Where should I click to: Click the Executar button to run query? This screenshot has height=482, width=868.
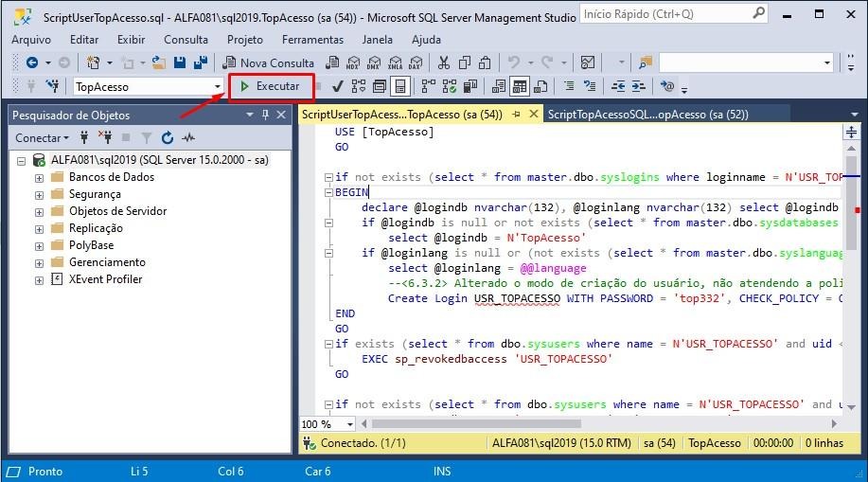(271, 86)
